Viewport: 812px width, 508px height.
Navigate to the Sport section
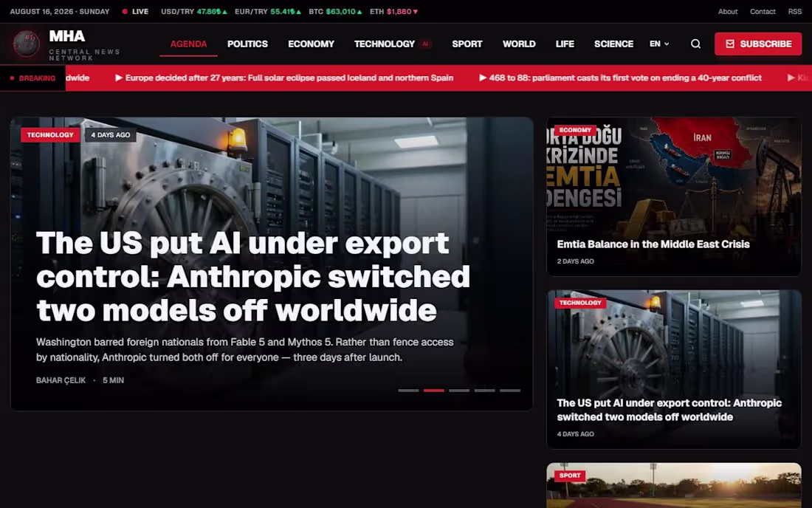coord(467,44)
